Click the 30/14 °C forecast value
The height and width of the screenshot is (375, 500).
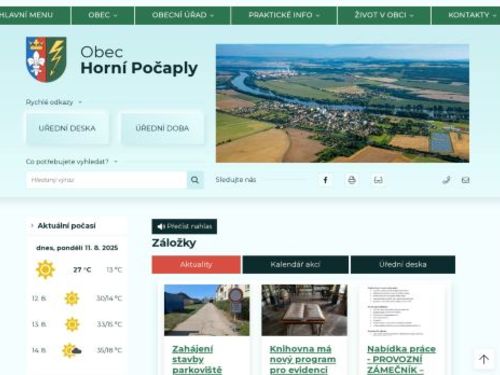tap(109, 298)
